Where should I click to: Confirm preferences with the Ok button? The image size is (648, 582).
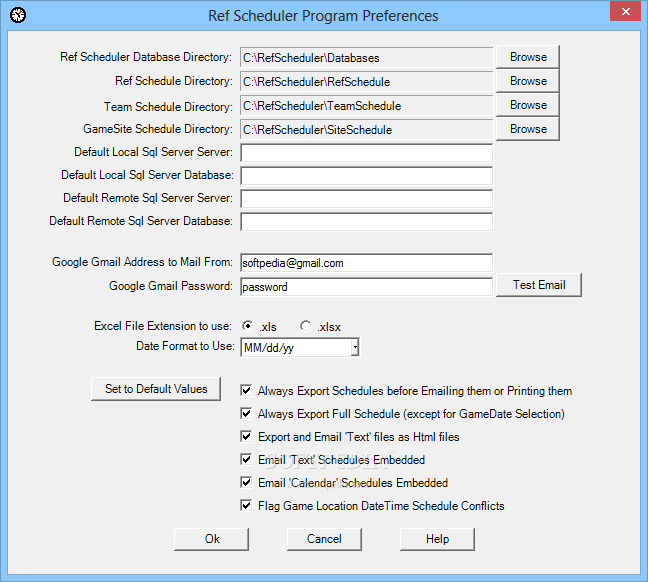212,539
